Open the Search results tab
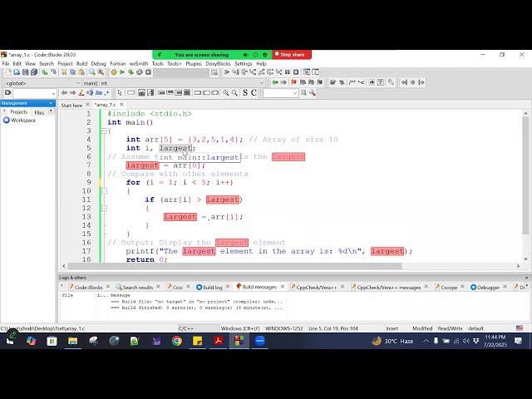This screenshot has width=532, height=399. click(138, 288)
